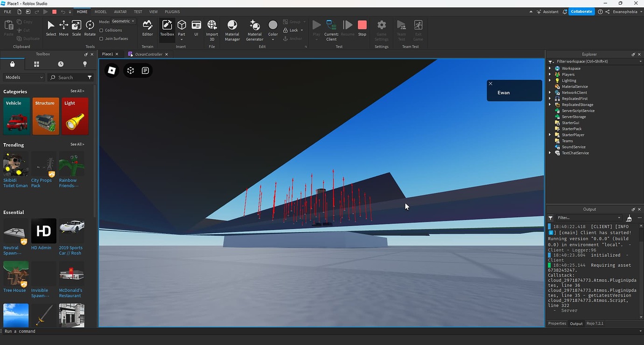Click See All for Trending models
The height and width of the screenshot is (345, 644).
pyautogui.click(x=77, y=145)
